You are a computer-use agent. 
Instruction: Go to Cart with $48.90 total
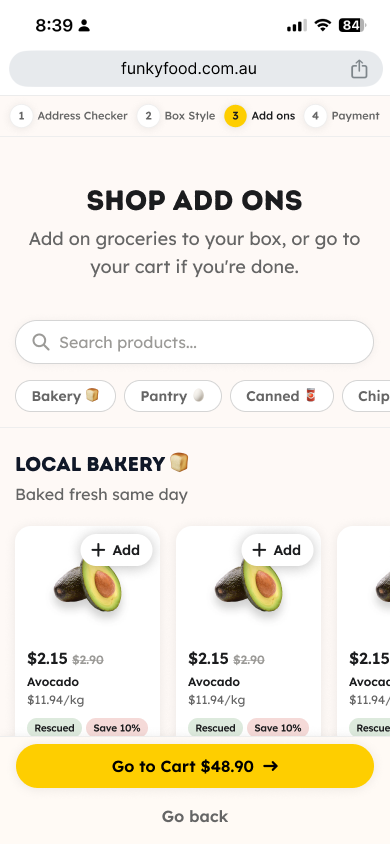(x=195, y=766)
